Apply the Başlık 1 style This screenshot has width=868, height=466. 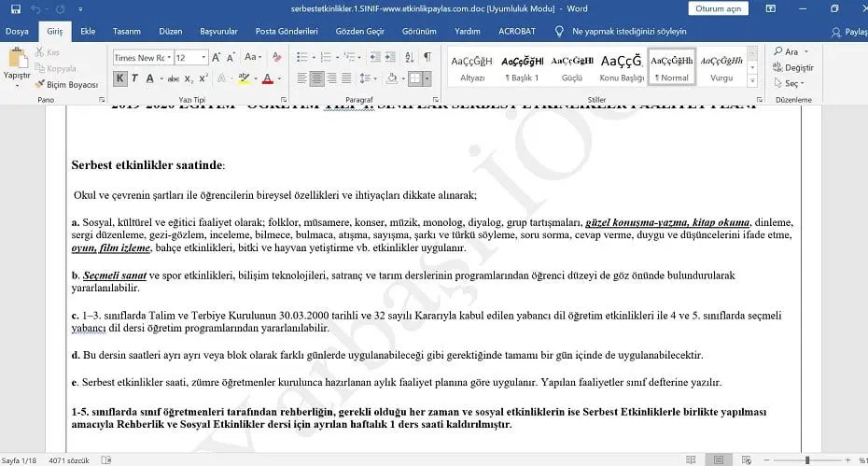[x=522, y=68]
